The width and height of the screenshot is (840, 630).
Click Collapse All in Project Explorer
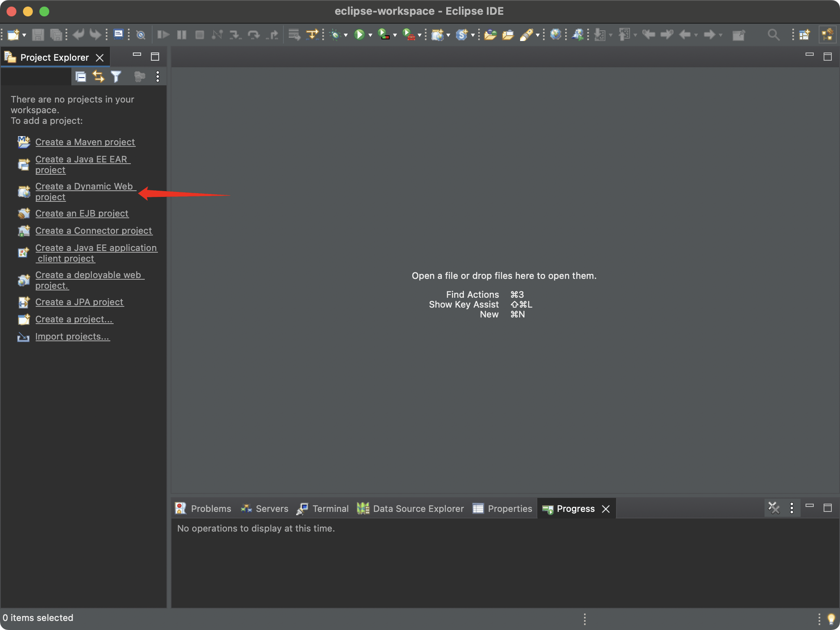pos(81,77)
